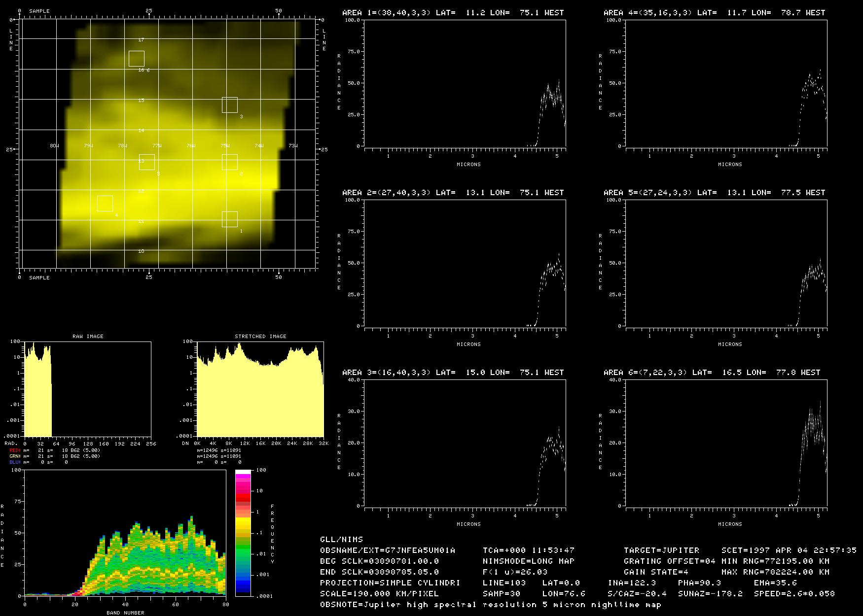
Task: Click the RAW IMAGE histogram
Action: [x=87, y=389]
